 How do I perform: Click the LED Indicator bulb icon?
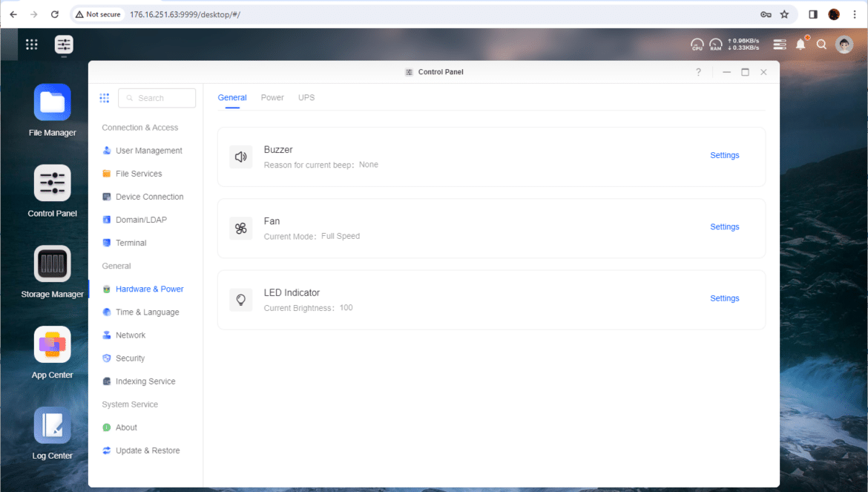point(241,299)
